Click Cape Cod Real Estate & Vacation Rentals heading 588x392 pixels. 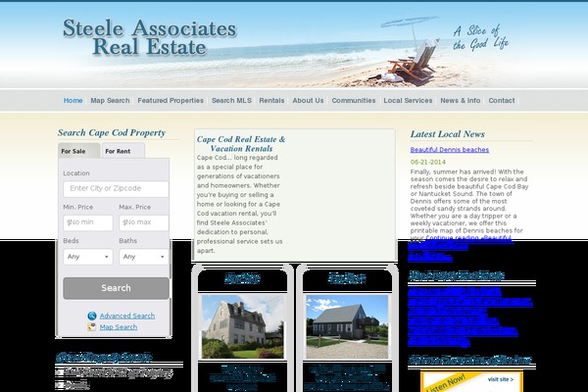(241, 144)
